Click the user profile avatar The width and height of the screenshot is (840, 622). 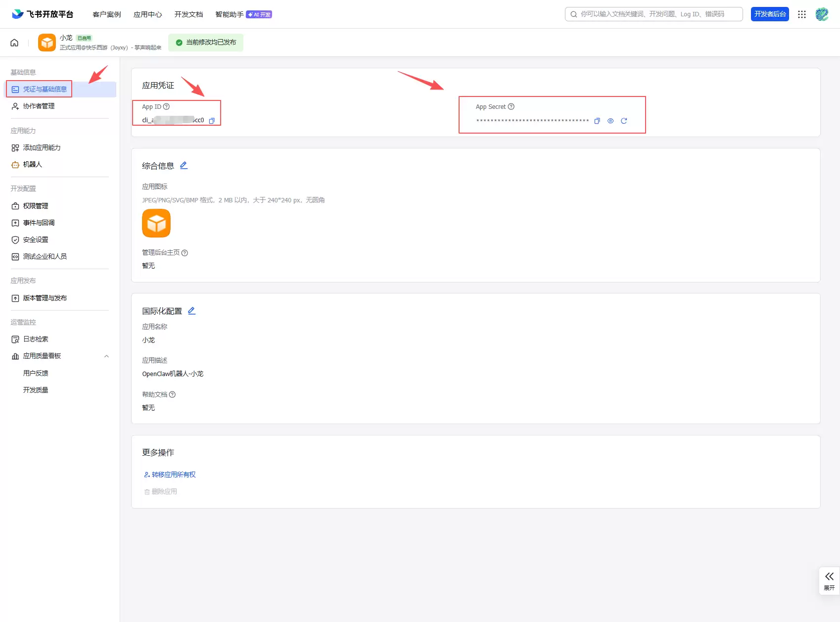822,14
